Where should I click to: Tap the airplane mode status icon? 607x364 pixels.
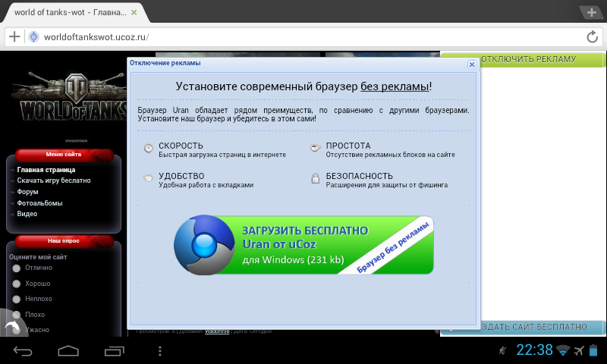[579, 350]
